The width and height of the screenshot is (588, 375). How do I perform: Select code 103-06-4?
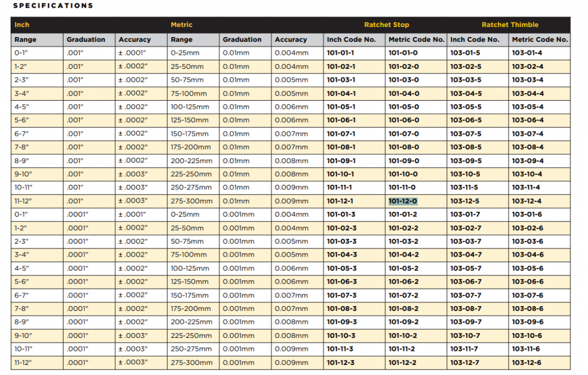coord(528,120)
